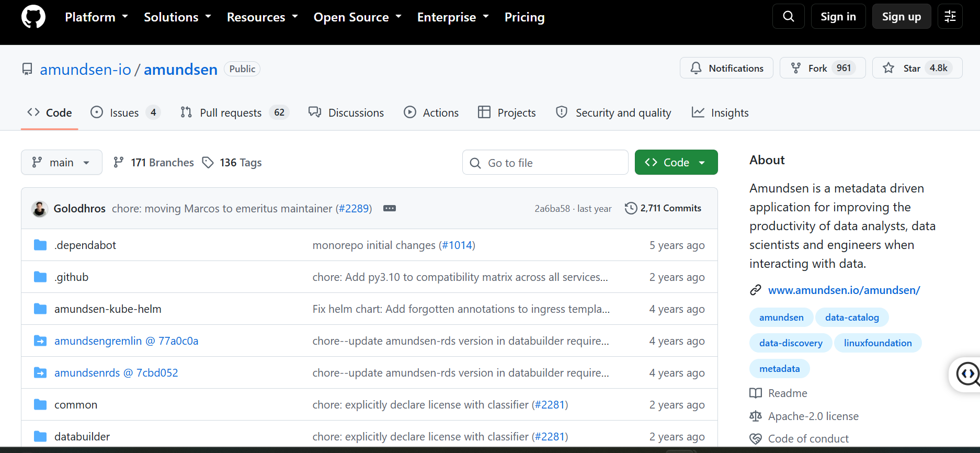Click the commits history clock icon

(631, 208)
